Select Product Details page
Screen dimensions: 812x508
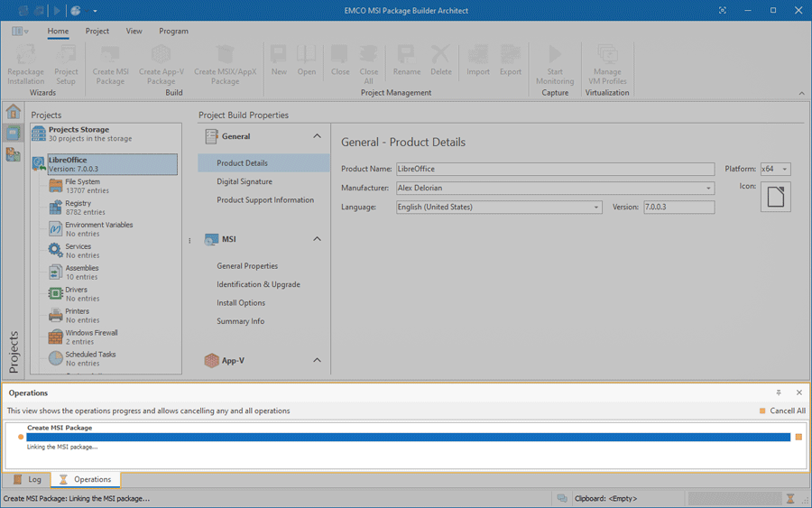[x=263, y=162]
